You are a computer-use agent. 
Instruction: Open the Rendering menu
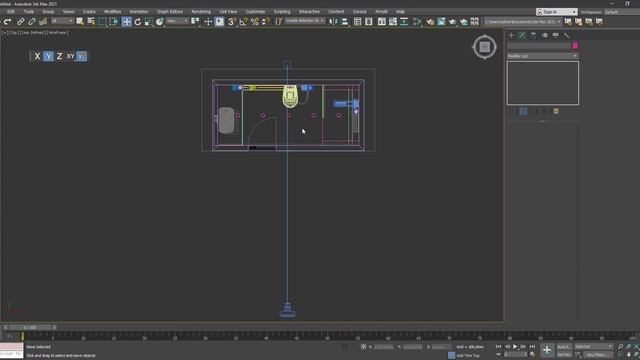201,11
